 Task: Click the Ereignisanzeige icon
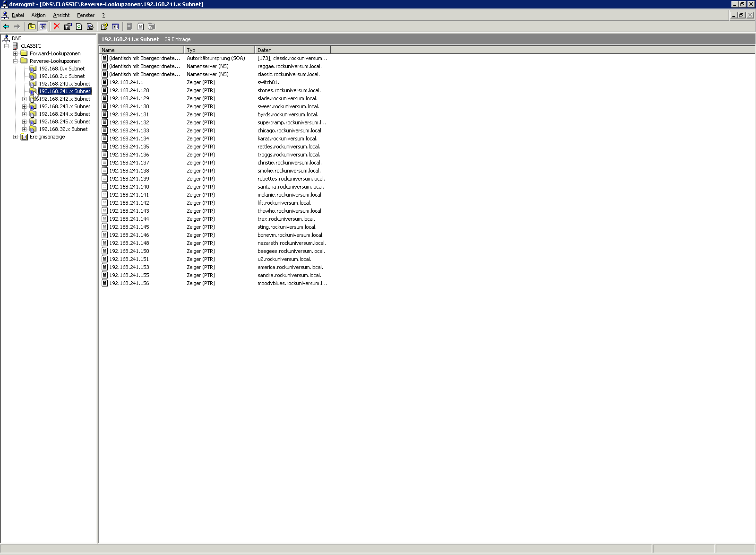point(24,137)
